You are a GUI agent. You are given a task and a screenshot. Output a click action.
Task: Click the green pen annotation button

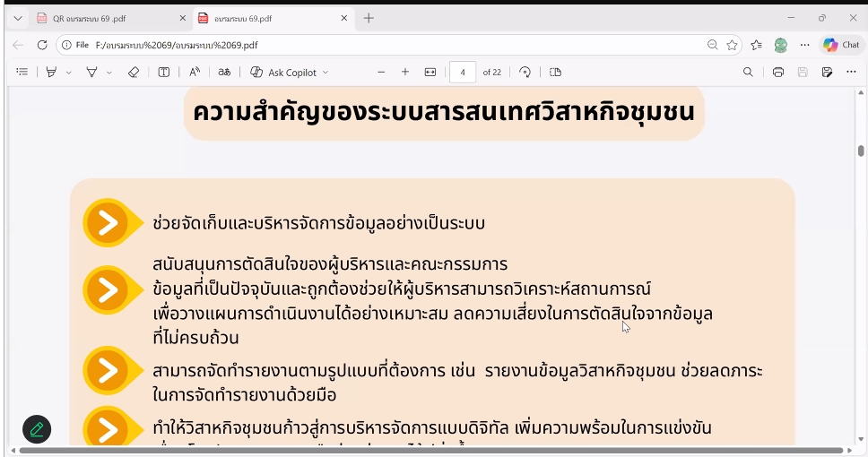click(x=37, y=429)
